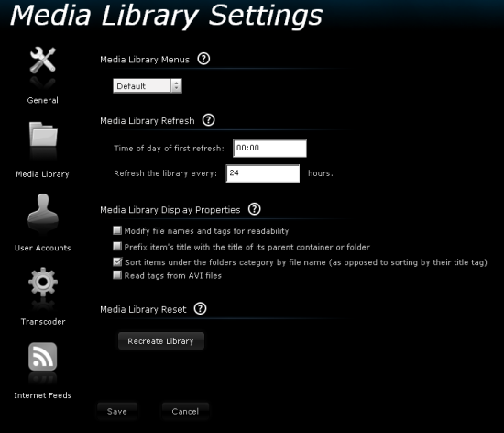Save the media library settings
The image size is (504, 433).
[x=117, y=412]
